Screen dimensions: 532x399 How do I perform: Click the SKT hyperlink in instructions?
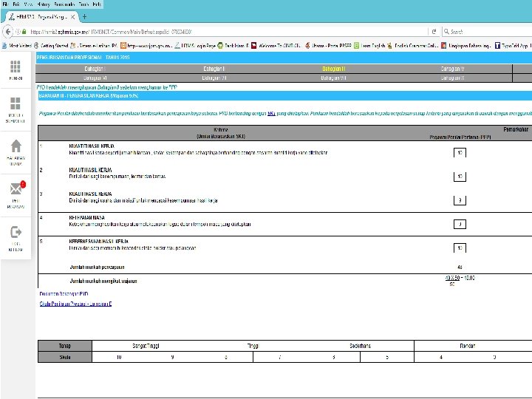[x=271, y=113]
